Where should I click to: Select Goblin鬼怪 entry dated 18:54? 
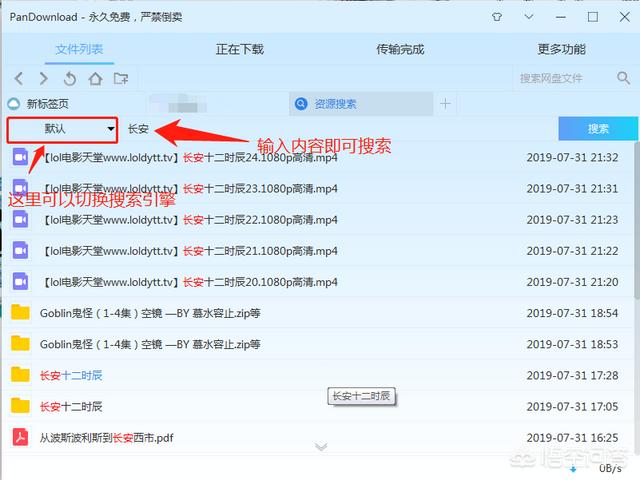click(x=150, y=313)
